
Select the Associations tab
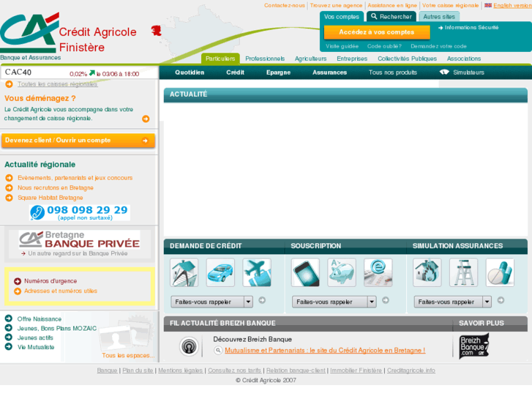click(x=464, y=59)
